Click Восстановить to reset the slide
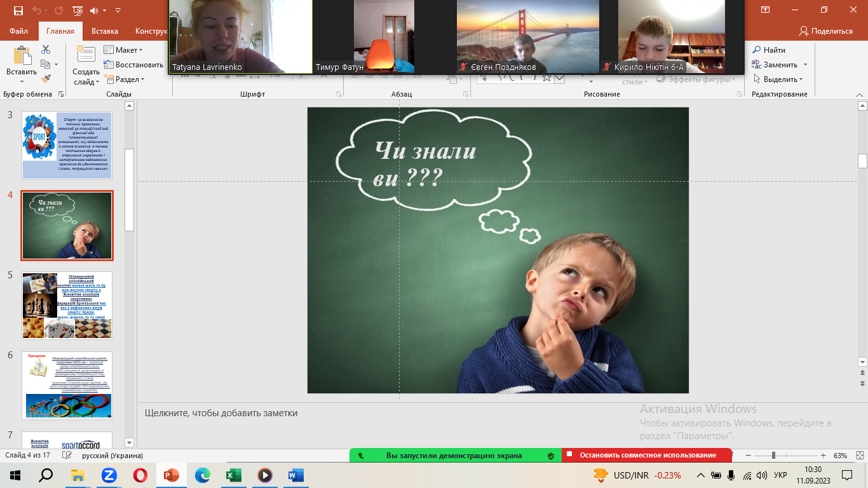The height and width of the screenshot is (488, 868). pos(133,64)
